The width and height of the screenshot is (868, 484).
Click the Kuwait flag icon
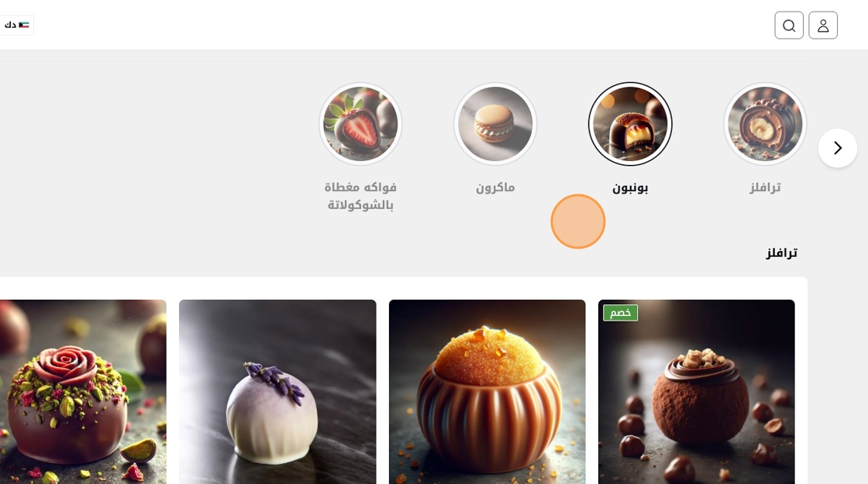pos(23,25)
